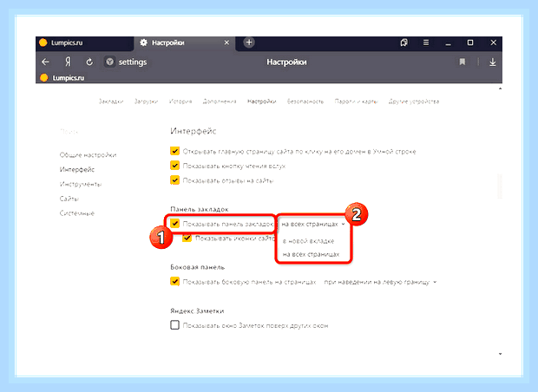Enable Показывать окно Заметок поверх других окон
The width and height of the screenshot is (538, 392).
[x=174, y=324]
